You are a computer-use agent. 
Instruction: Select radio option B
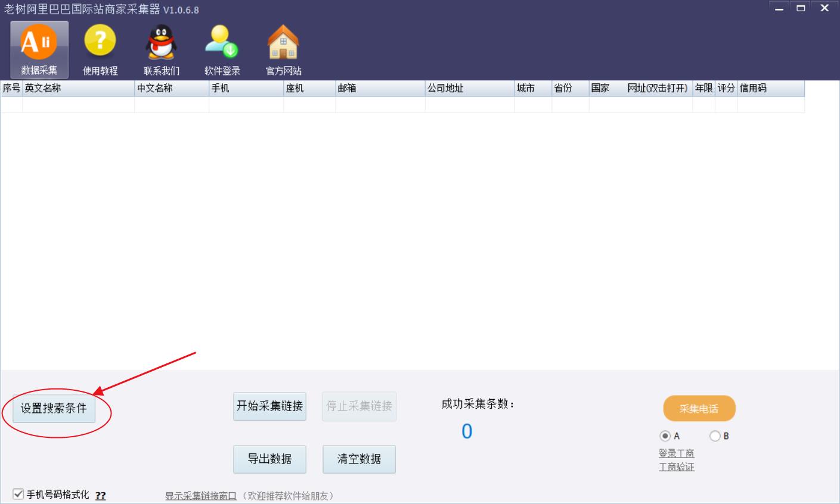pos(715,436)
